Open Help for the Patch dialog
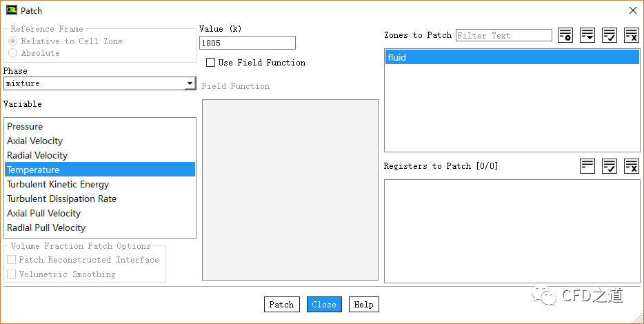Screen dimensions: 644x324 (363, 305)
